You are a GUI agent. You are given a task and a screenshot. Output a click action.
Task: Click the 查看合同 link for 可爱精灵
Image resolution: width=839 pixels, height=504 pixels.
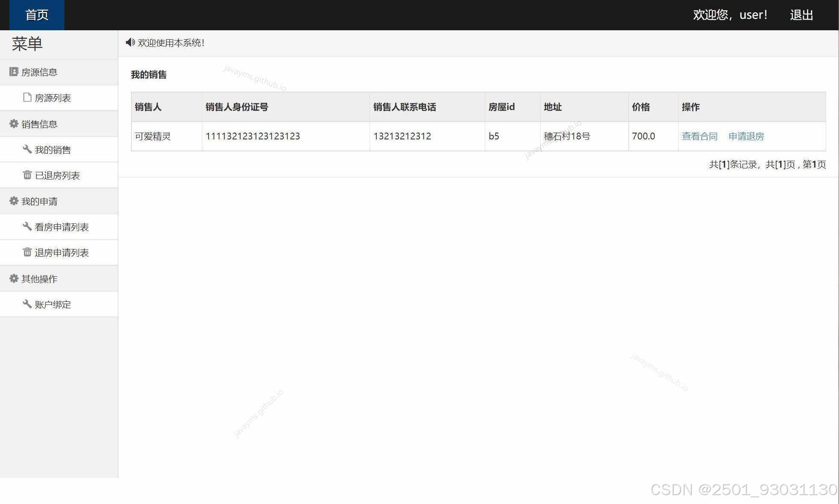(699, 136)
